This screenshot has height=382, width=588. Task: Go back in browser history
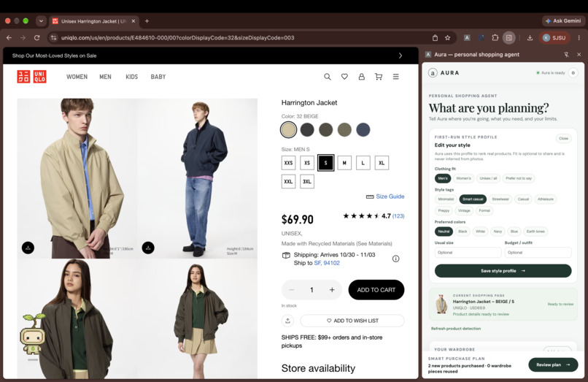[x=9, y=37]
